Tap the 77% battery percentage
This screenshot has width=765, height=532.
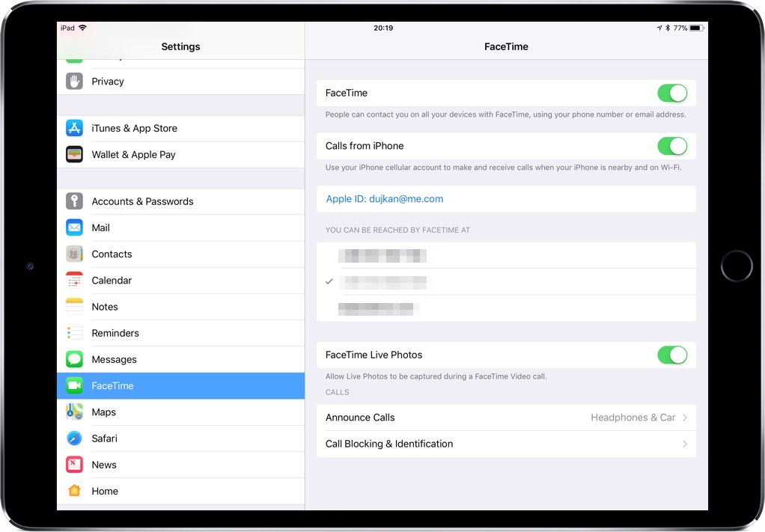[680, 28]
